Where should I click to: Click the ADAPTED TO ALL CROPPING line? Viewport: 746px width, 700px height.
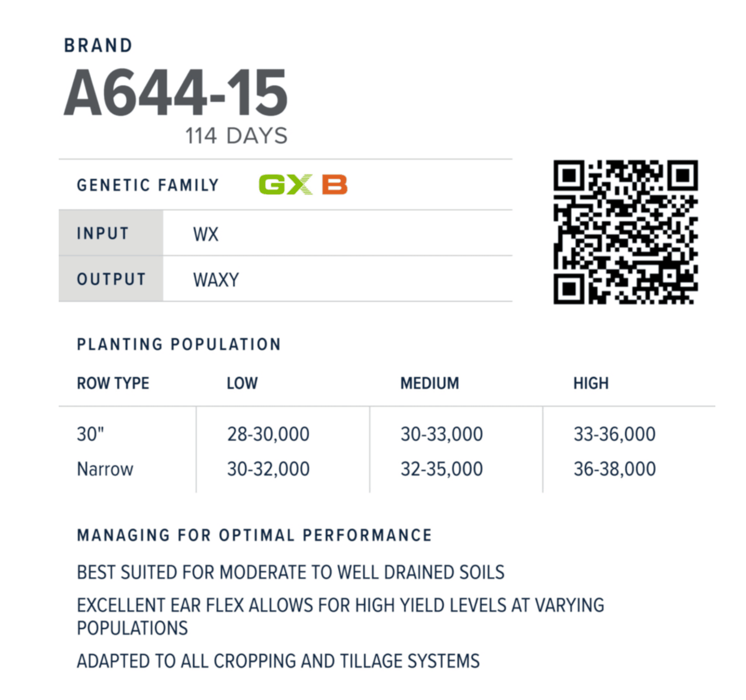click(278, 661)
